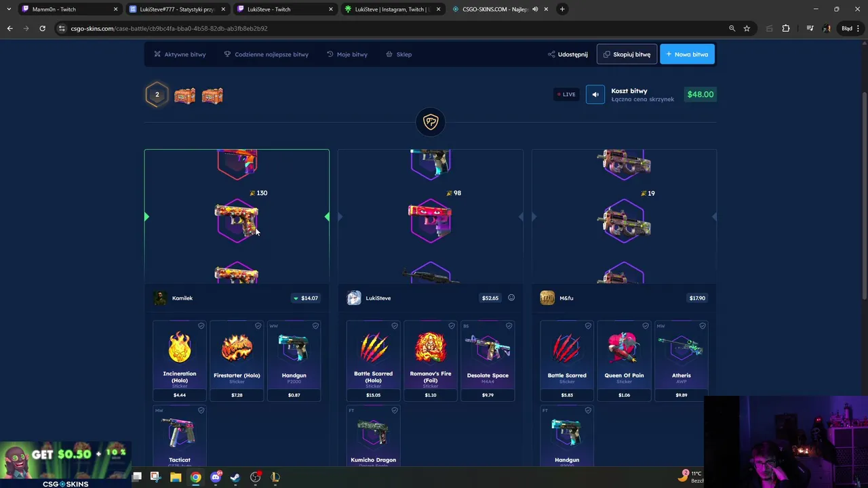Image resolution: width=868 pixels, height=488 pixels.
Task: Click the rolled P90 skin marked 19
Action: pyautogui.click(x=624, y=220)
